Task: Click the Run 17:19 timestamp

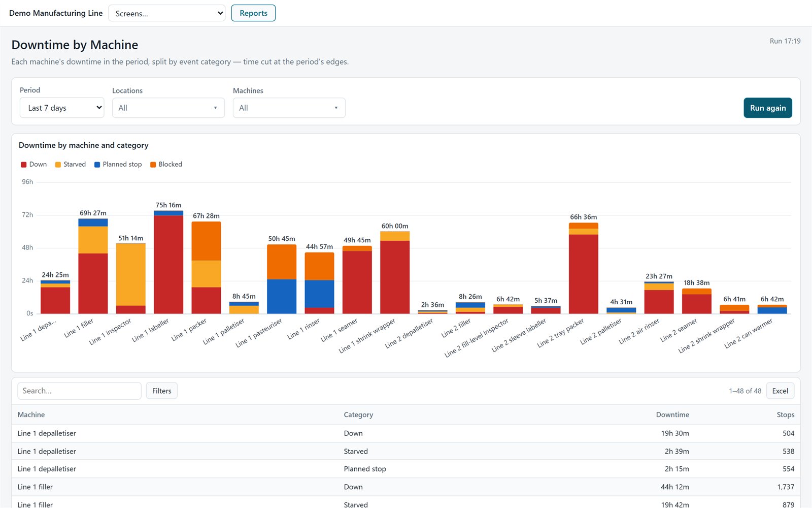Action: [x=785, y=41]
